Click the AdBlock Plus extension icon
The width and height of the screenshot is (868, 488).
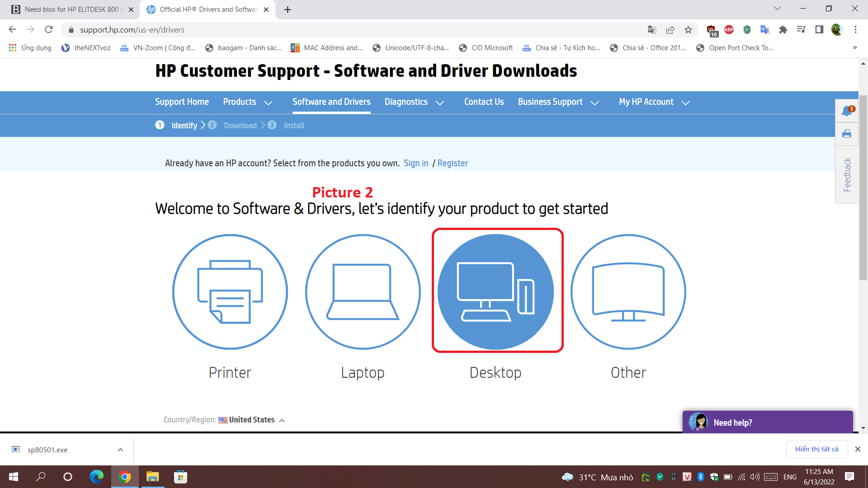[x=729, y=30]
